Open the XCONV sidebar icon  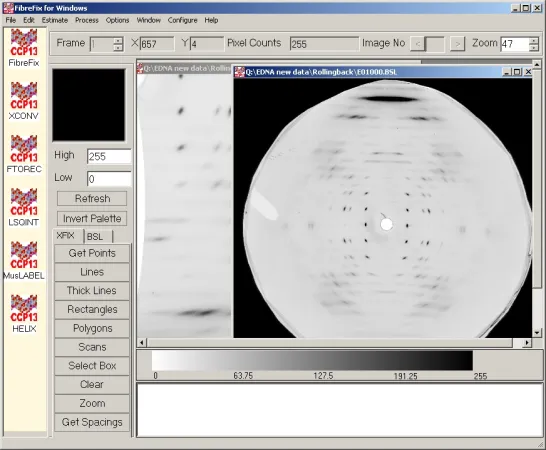click(x=24, y=101)
